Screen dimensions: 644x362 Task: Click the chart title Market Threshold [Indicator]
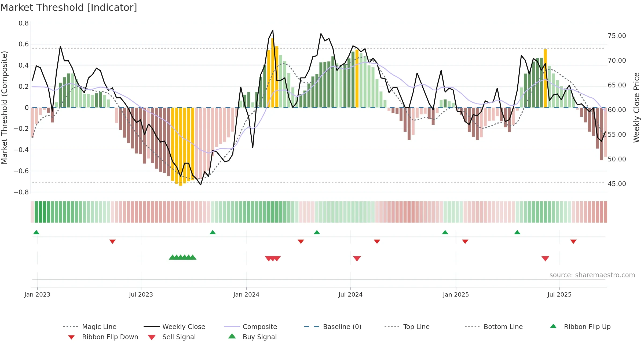click(69, 8)
